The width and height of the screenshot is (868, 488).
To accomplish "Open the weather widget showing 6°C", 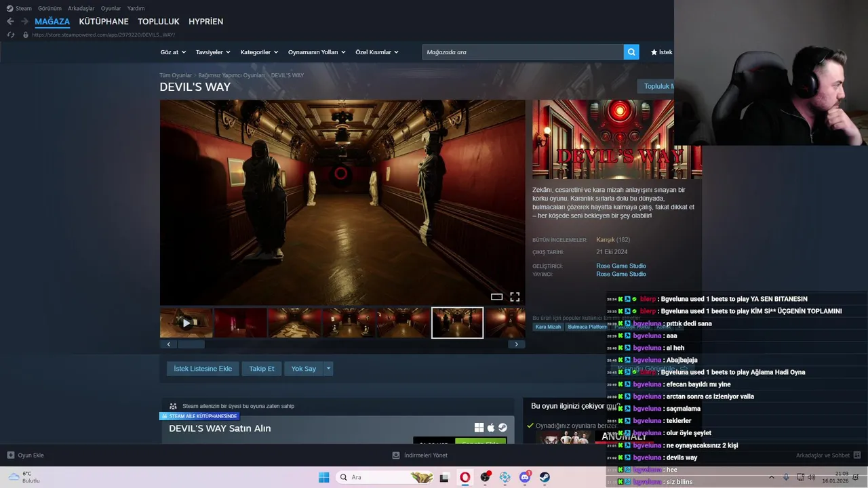I will click(24, 477).
